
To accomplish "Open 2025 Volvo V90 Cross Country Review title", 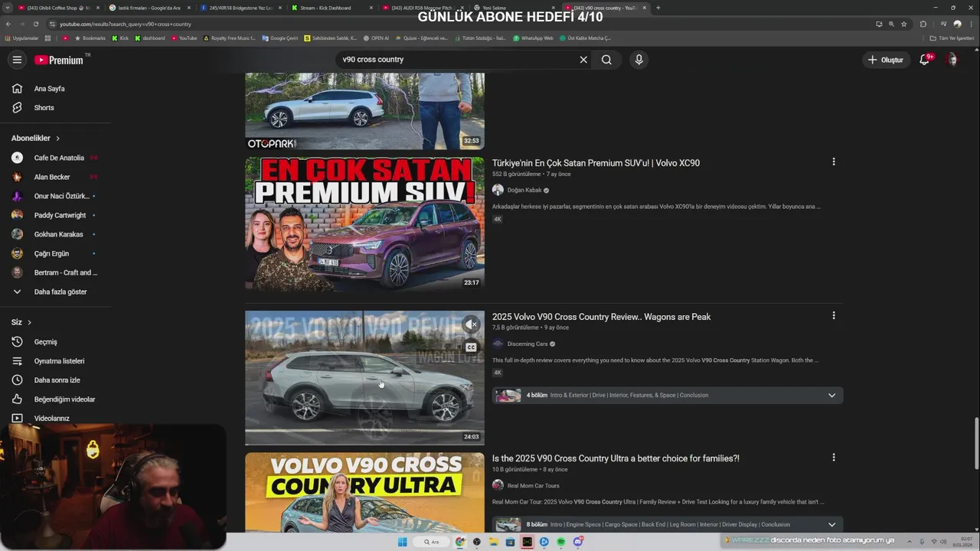I will point(601,317).
